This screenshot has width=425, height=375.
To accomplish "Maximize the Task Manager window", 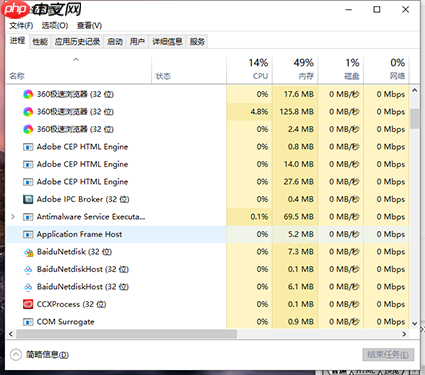I will coord(377,10).
